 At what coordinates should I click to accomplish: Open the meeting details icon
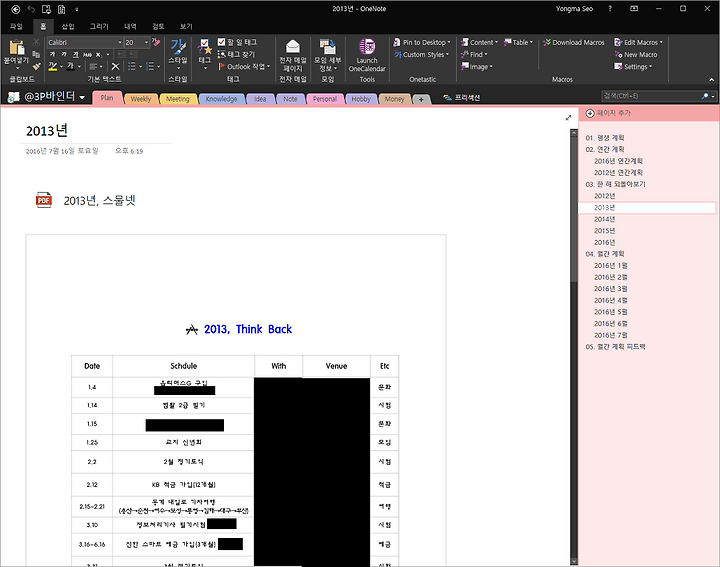327,46
